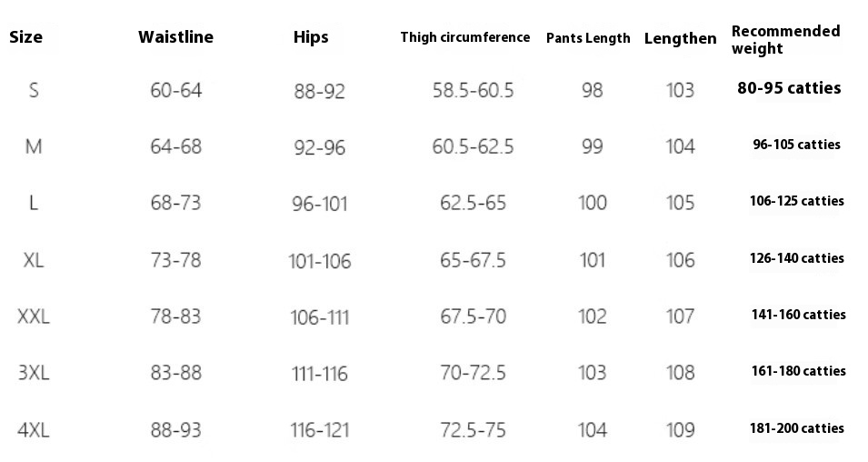Select the Waistline column header
This screenshot has width=868, height=462.
click(176, 37)
